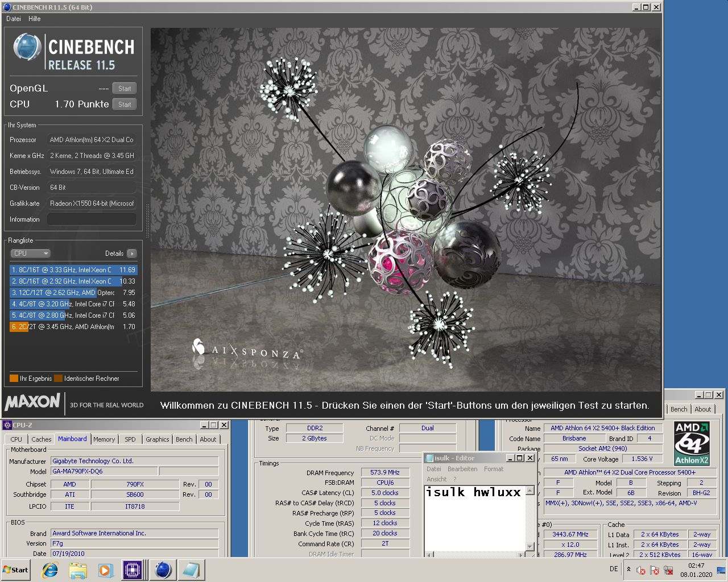This screenshot has width=728, height=582.
Task: Start the OpenGL benchmark test
Action: [125, 89]
